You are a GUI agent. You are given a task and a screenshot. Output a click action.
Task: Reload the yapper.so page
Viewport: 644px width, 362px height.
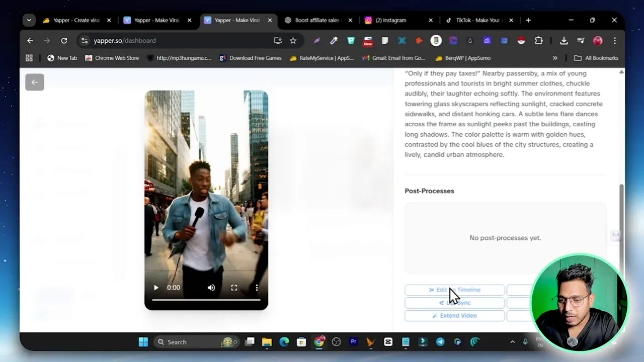point(64,41)
